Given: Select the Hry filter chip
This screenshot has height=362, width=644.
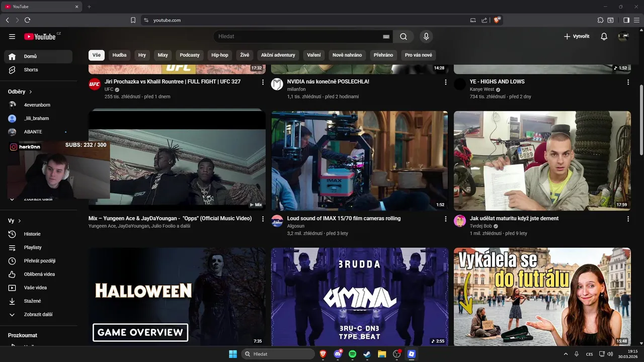Looking at the screenshot, I should click(x=142, y=55).
